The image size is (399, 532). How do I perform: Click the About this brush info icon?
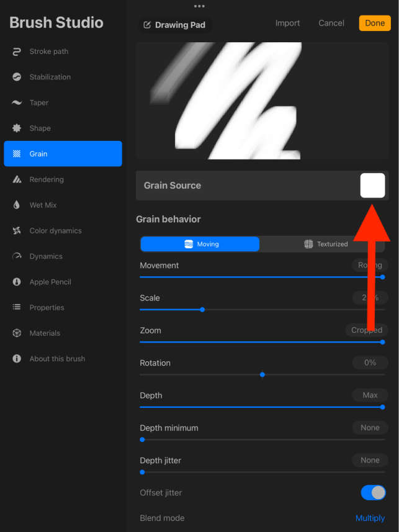coord(17,359)
